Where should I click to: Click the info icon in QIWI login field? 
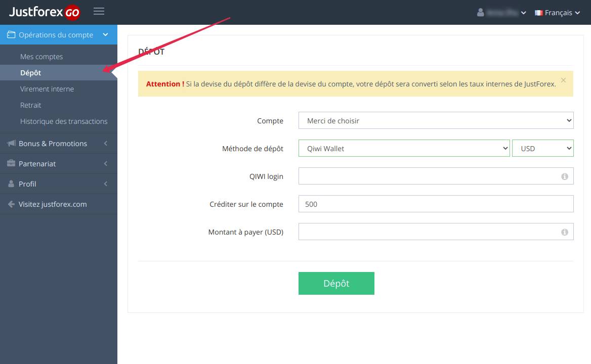[565, 176]
